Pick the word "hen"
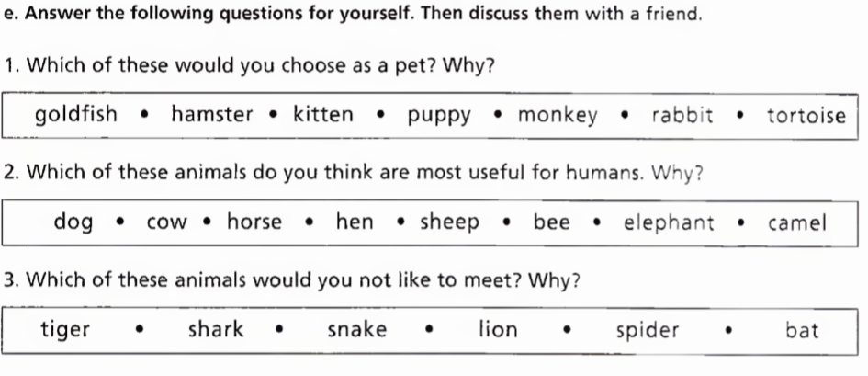 pyautogui.click(x=355, y=222)
